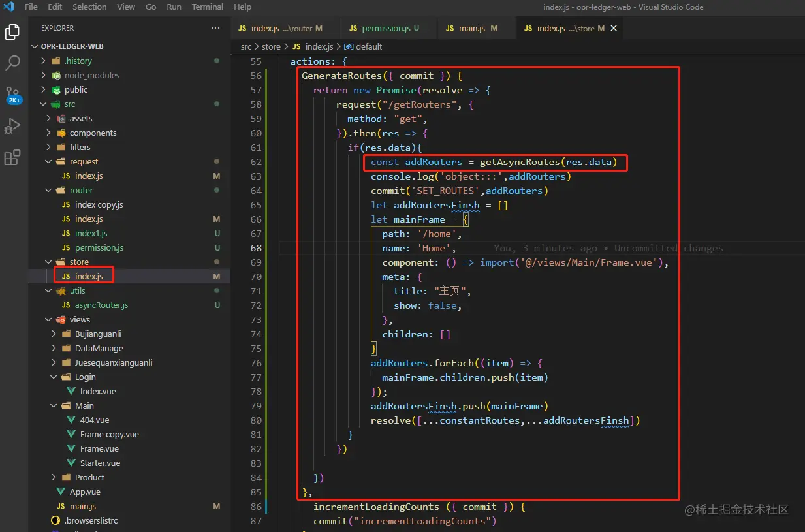Screen dimensions: 805x532
Task: Open Source Control view with 2K+ badge
Action: pyautogui.click(x=12, y=95)
